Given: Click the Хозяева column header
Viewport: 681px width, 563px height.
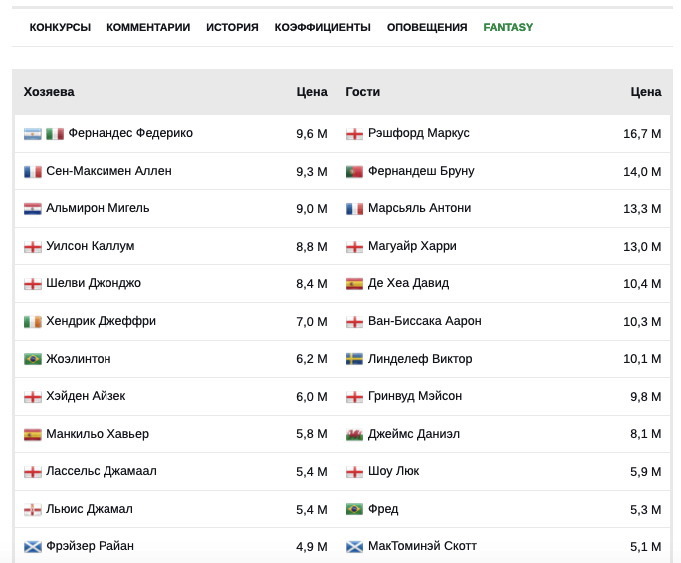Looking at the screenshot, I should click(49, 92).
